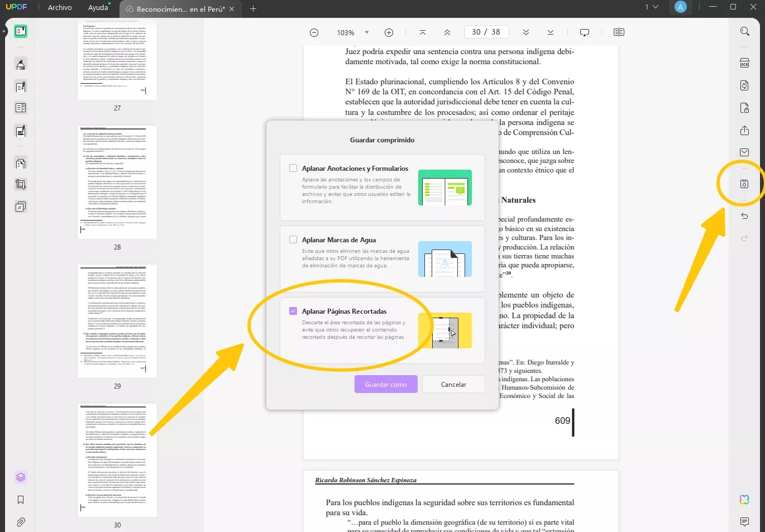This screenshot has height=532, width=765.
Task: Select page 28 thumbnail
Action: coord(117,182)
